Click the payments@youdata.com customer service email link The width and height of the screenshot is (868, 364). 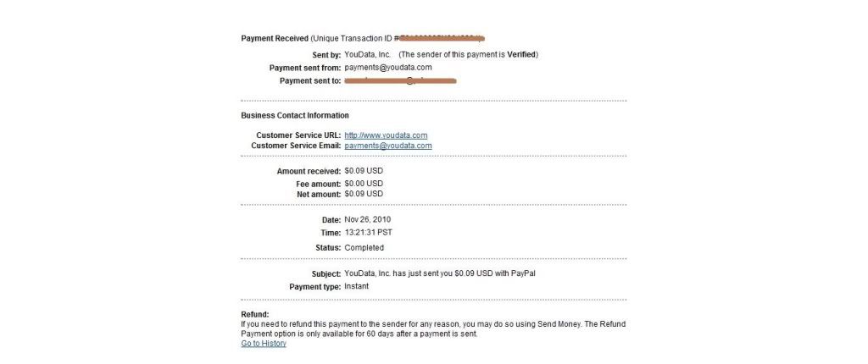[388, 146]
